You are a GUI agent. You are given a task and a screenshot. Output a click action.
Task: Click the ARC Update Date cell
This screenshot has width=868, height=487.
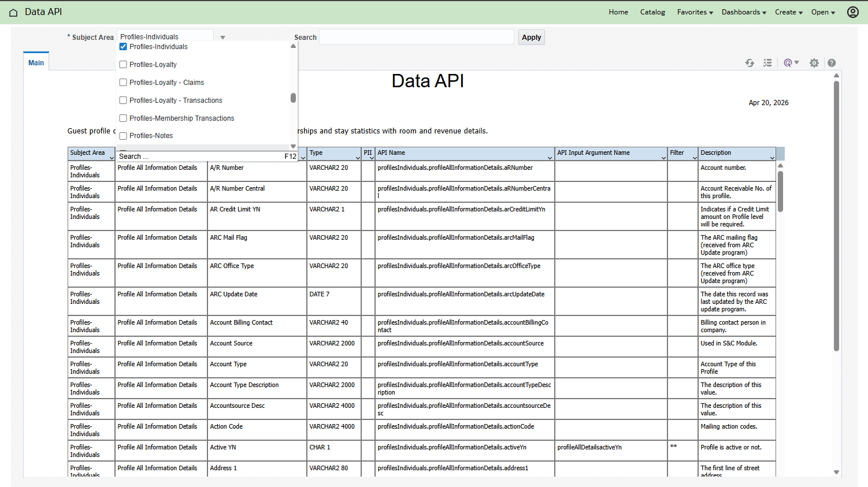pyautogui.click(x=257, y=302)
